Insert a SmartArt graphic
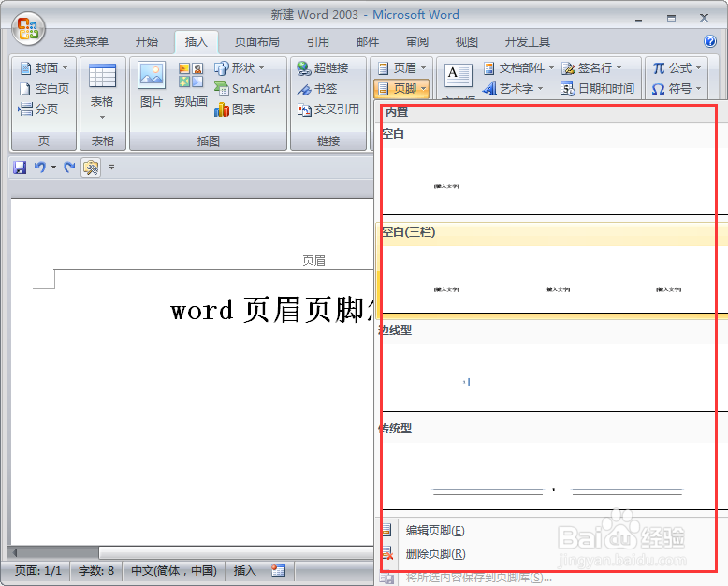728x586 pixels. (247, 89)
